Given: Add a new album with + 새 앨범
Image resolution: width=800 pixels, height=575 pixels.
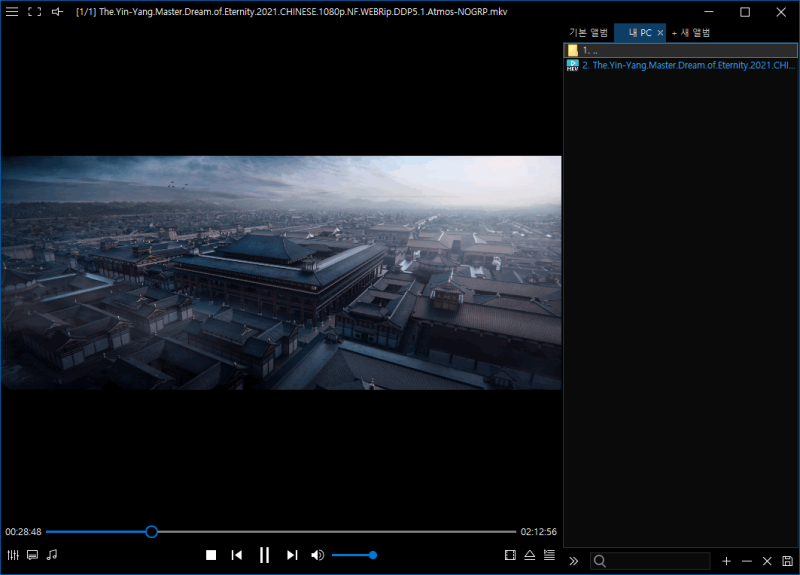Looking at the screenshot, I should 691,33.
